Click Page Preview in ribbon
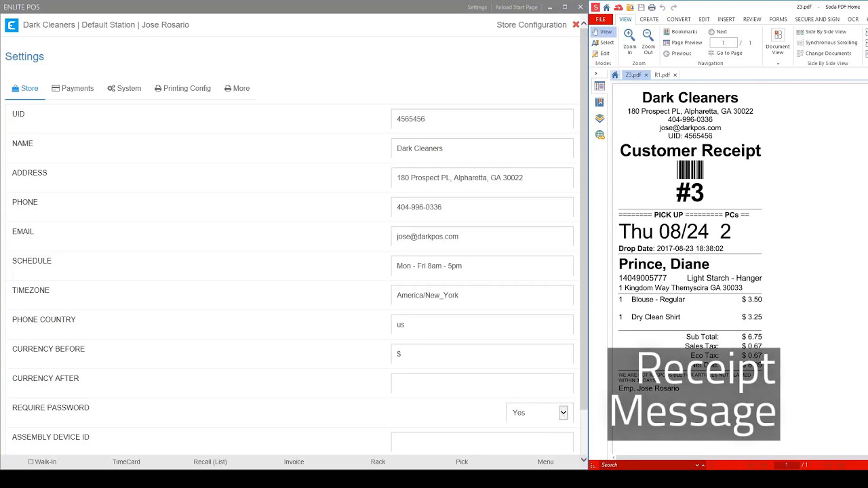This screenshot has width=868, height=488. point(682,43)
